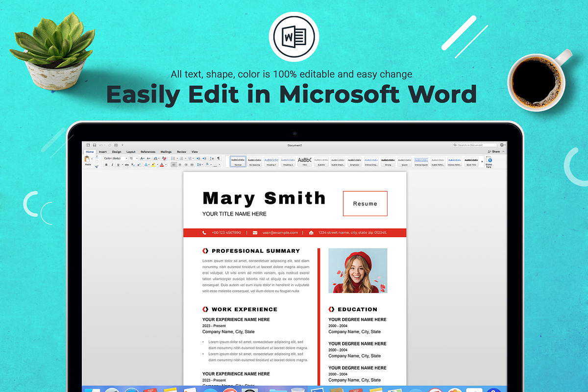Apply text effects with outlined A icon
This screenshot has width=588, height=392.
[x=146, y=165]
